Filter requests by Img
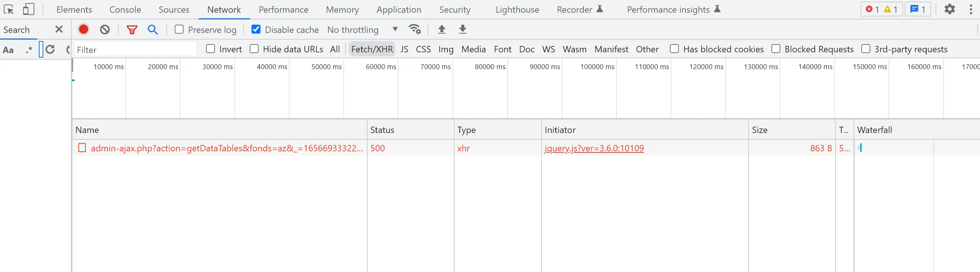 pos(446,49)
